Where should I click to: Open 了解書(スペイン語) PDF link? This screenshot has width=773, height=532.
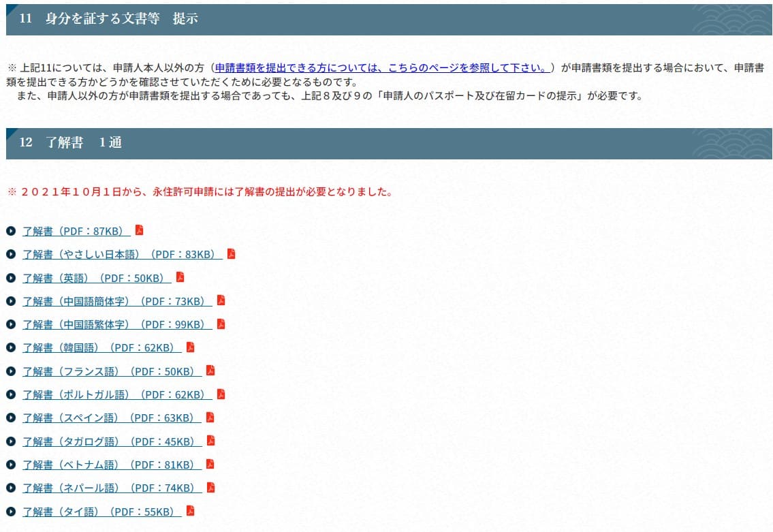coord(112,418)
